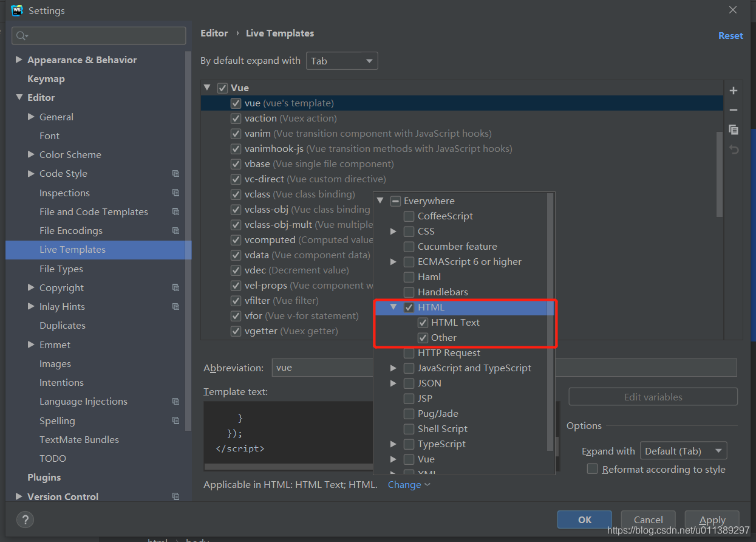
Task: Expand Appearance & Behavior section
Action: click(x=19, y=60)
